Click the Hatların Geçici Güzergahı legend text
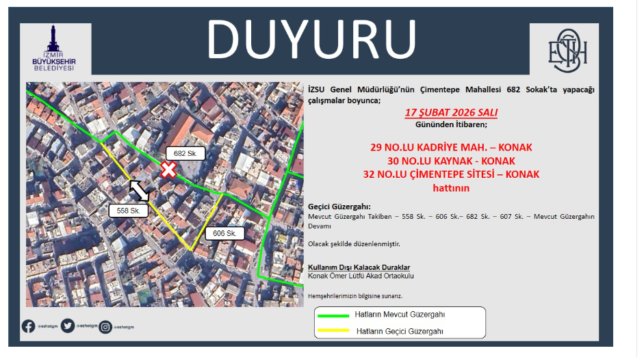The width and height of the screenshot is (644, 357). point(400,331)
